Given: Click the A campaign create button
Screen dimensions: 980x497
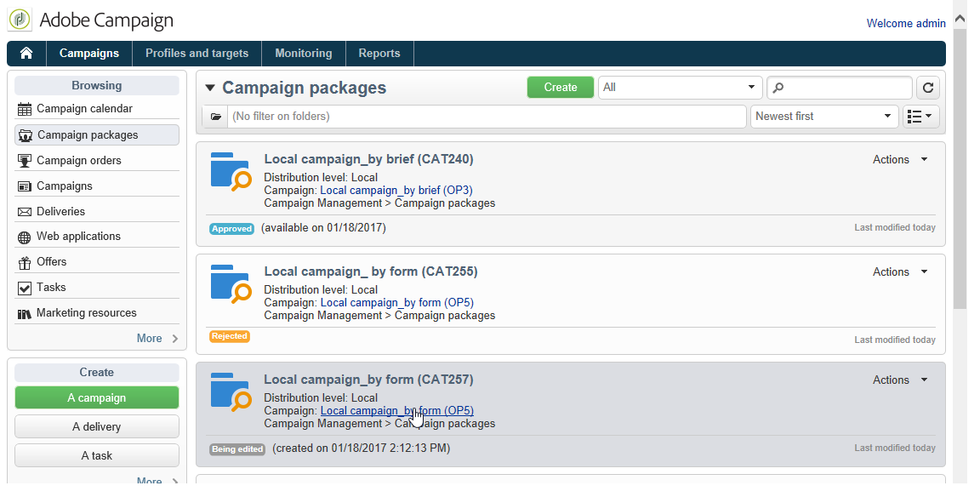Looking at the screenshot, I should 97,398.
